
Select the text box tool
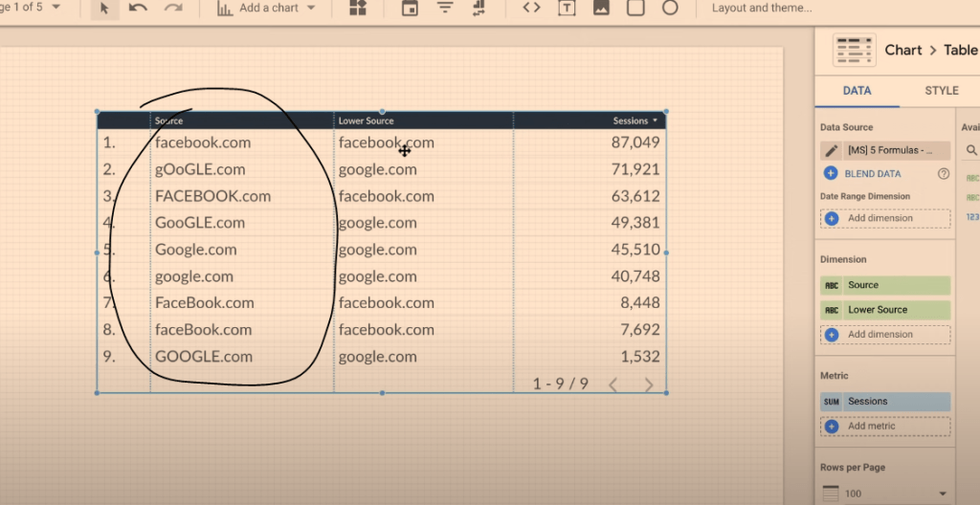click(x=567, y=9)
